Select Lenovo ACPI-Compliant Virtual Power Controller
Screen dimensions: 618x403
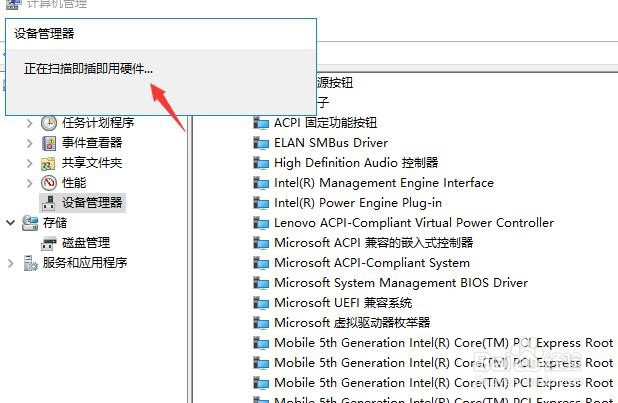point(414,223)
